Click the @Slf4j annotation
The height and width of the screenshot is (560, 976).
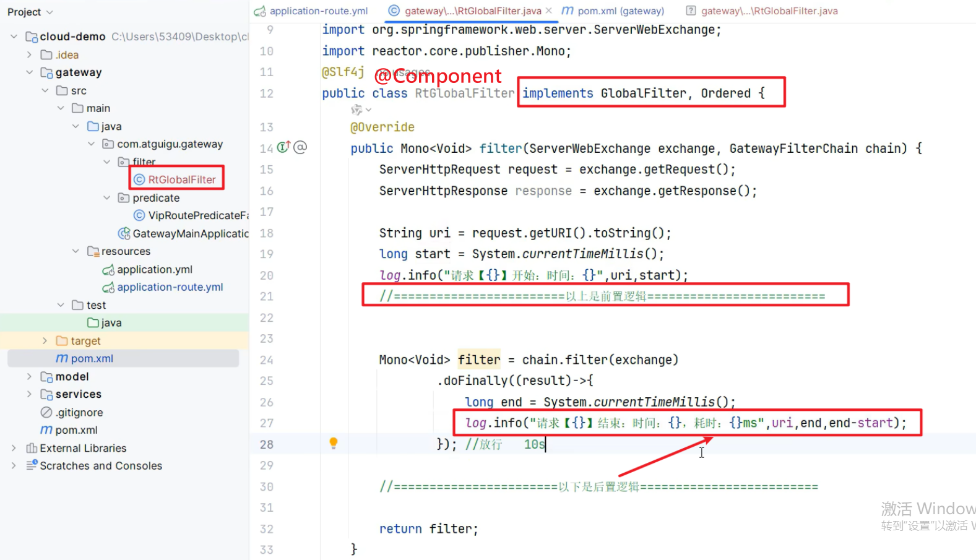point(343,72)
